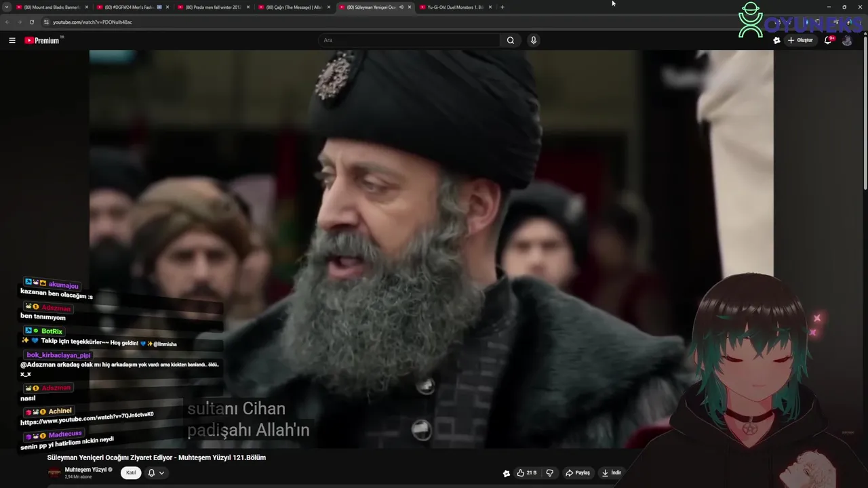Click the 2,94 Mn abone subscriber count

78,477
